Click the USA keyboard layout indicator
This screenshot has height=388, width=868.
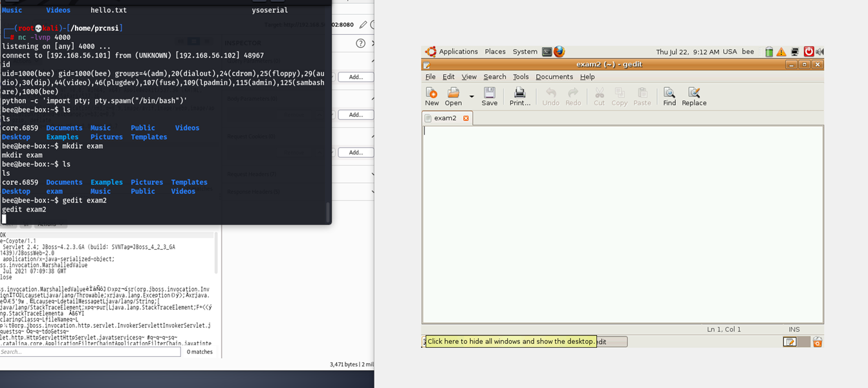(x=730, y=52)
